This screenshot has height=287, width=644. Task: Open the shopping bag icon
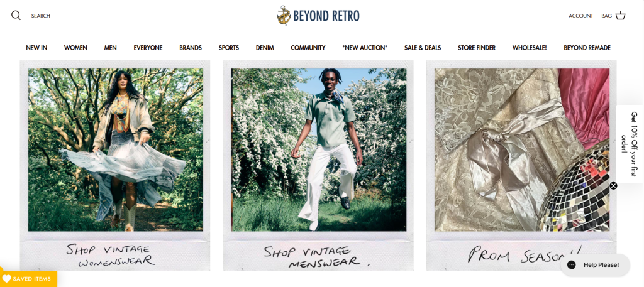tap(621, 16)
